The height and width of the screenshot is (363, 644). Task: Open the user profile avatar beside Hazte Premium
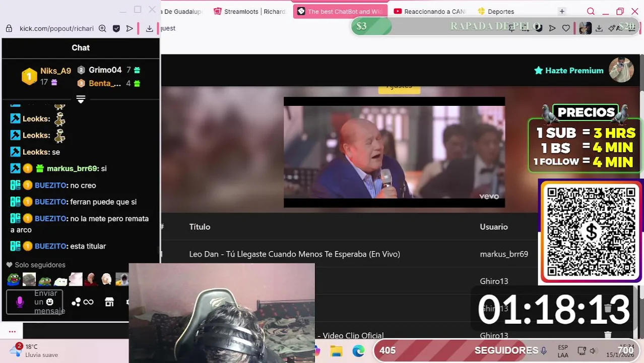[x=621, y=70]
